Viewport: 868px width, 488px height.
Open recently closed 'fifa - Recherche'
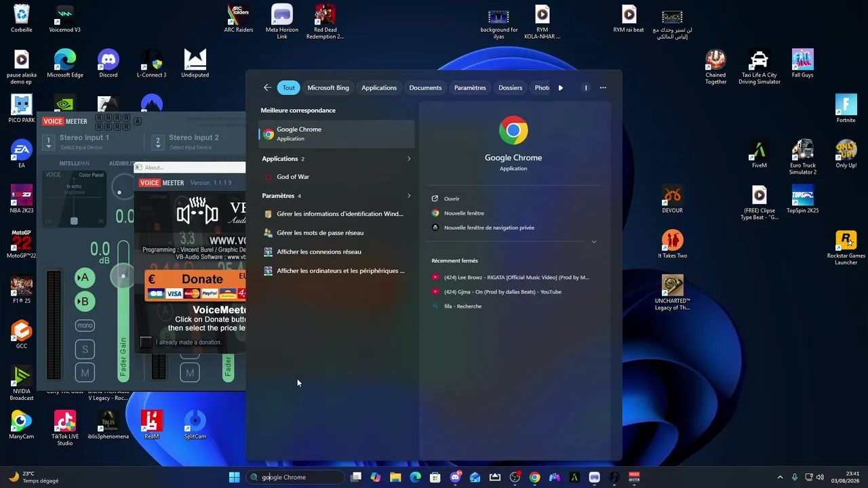click(462, 306)
